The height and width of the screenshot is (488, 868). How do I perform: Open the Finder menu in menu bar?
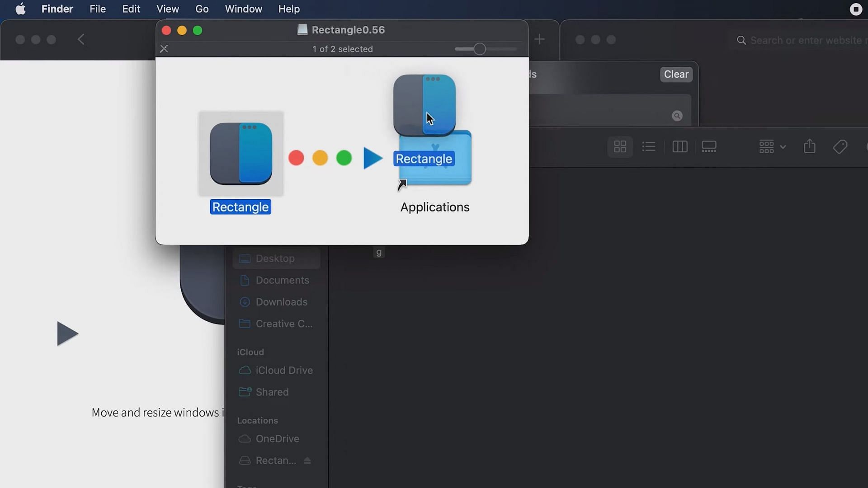point(57,9)
